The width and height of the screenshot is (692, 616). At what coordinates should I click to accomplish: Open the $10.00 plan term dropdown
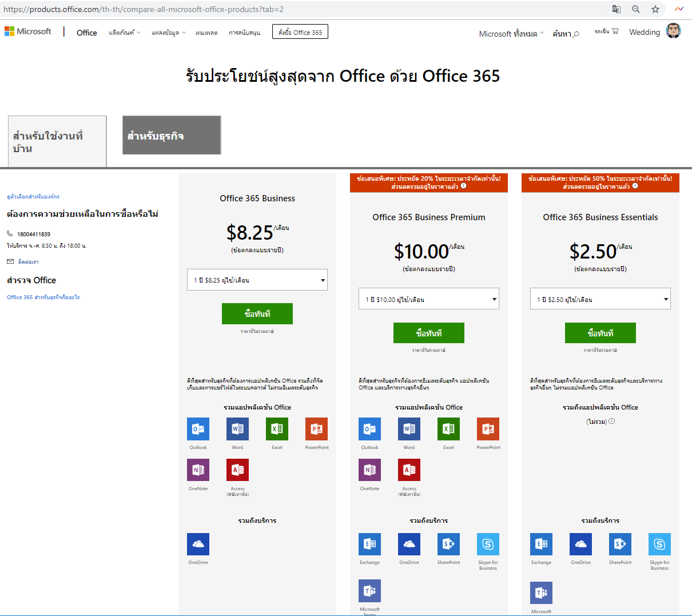429,299
